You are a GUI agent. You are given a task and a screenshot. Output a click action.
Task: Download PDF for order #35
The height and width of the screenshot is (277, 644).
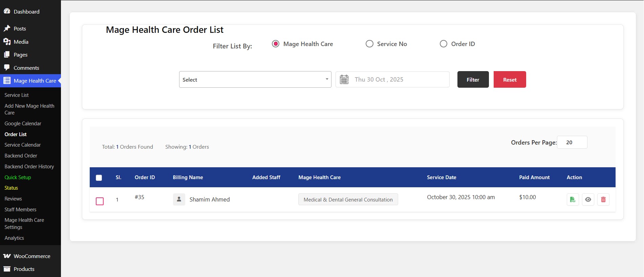tap(573, 199)
